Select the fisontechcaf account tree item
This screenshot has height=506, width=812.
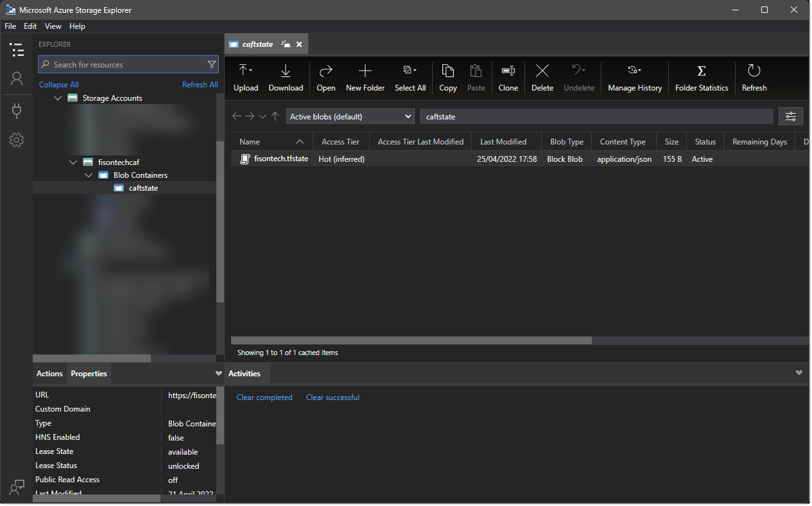(x=125, y=162)
